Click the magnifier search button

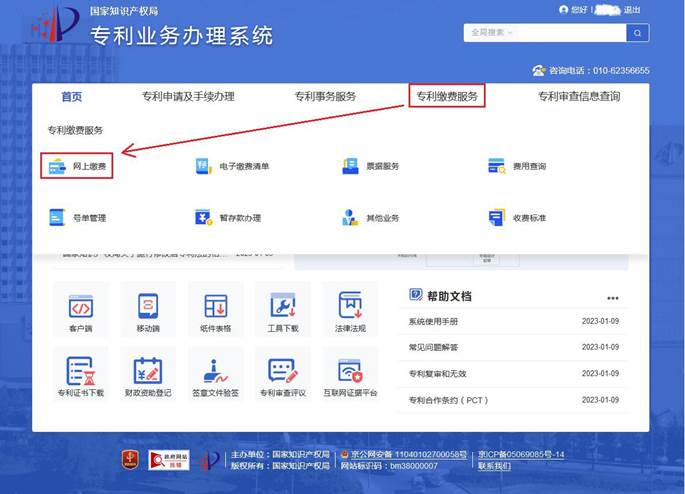(x=637, y=33)
